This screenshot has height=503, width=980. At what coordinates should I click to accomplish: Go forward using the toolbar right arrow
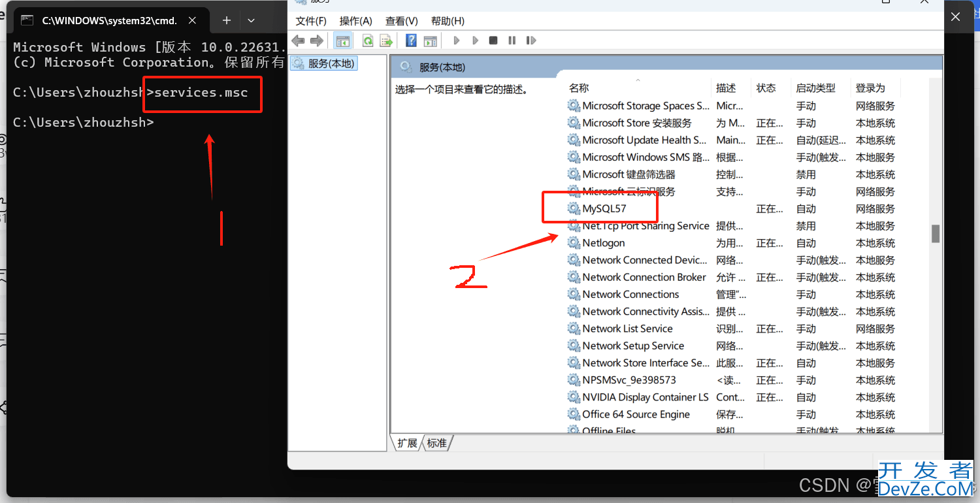coord(317,41)
